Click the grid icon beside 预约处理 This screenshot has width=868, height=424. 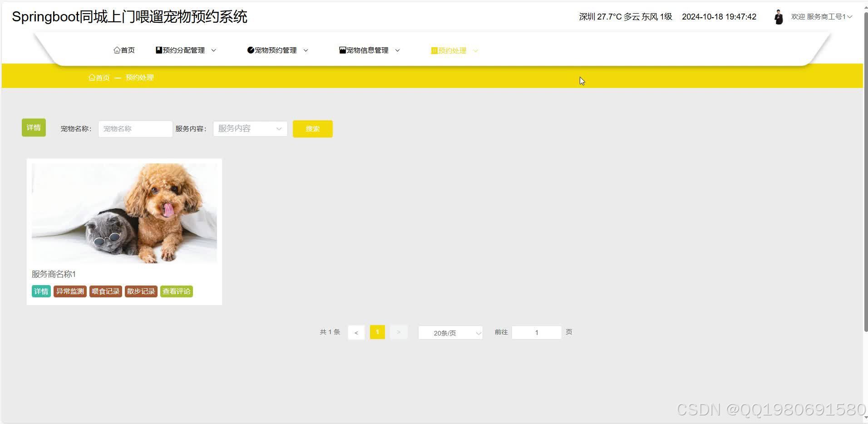[x=434, y=50]
